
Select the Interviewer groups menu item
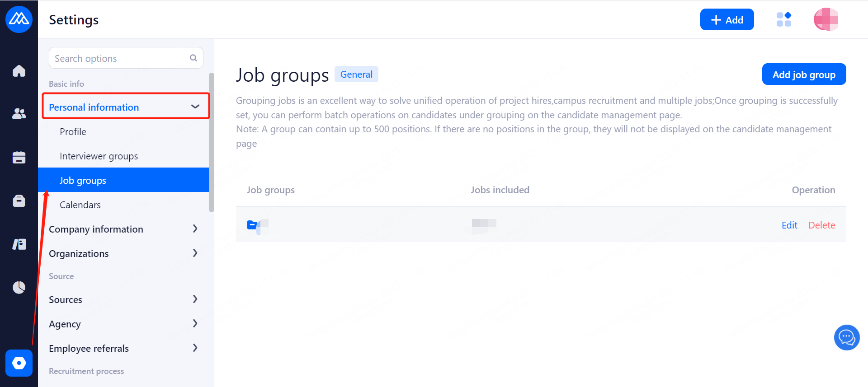coord(99,156)
